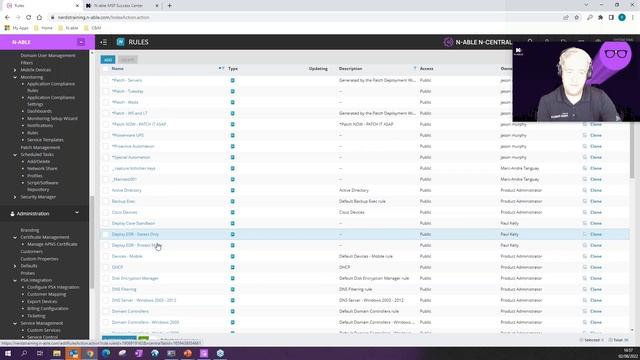Check the *Patch - Tuesday rule checkbox
640x360 pixels.
tap(106, 91)
